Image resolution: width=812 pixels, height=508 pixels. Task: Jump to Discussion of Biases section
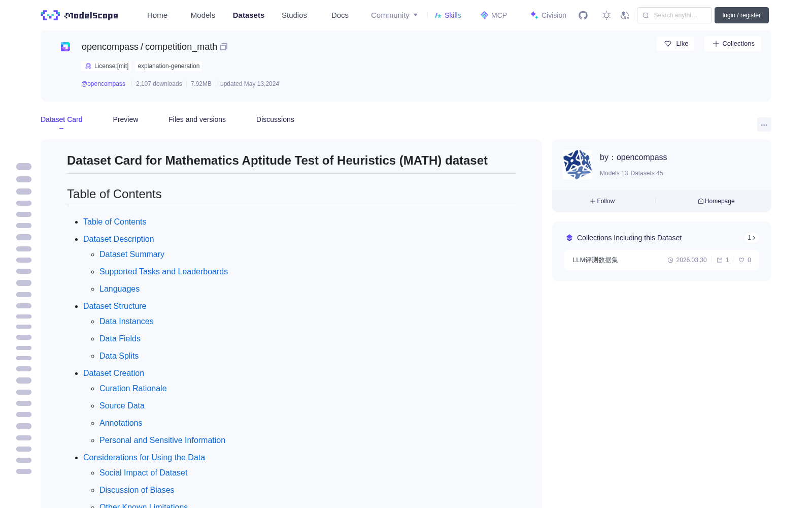point(137,490)
